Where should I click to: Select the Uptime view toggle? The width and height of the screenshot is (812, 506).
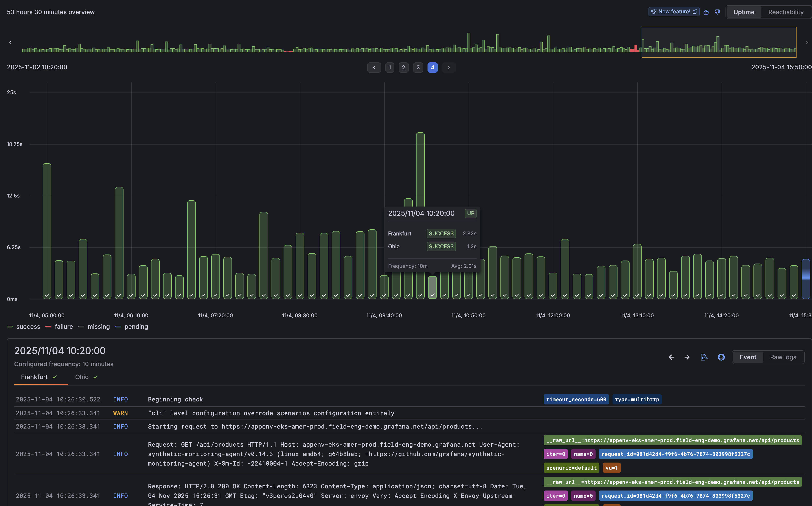[x=744, y=12]
